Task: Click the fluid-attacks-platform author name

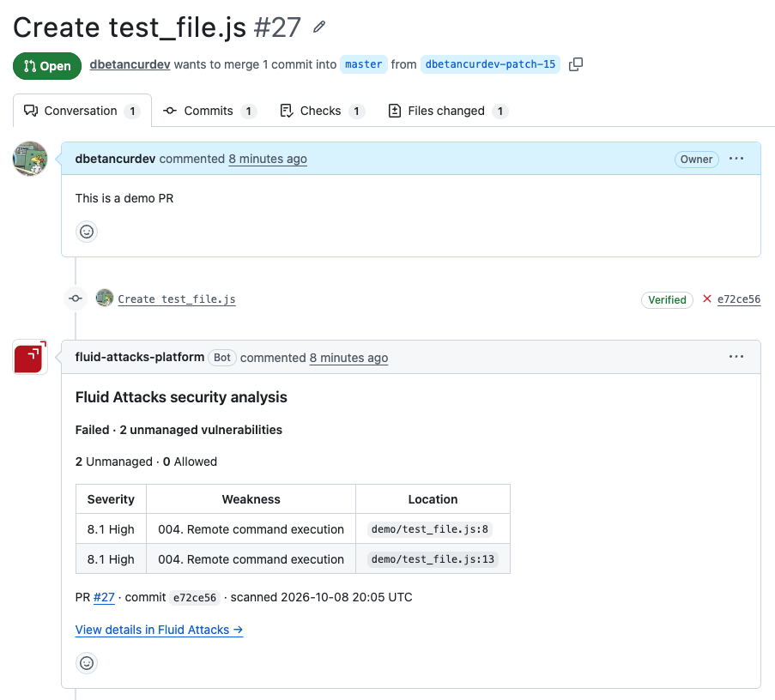Action: pos(140,357)
